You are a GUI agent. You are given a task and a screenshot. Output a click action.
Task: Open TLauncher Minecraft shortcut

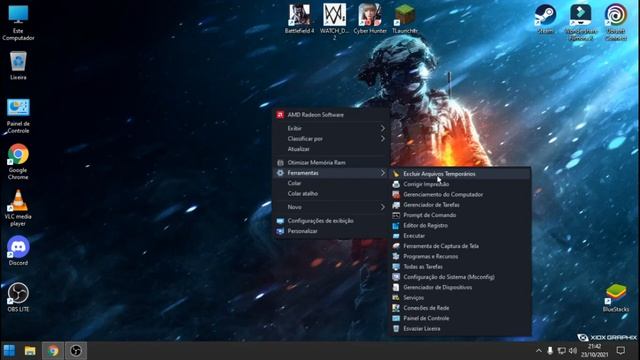click(405, 19)
